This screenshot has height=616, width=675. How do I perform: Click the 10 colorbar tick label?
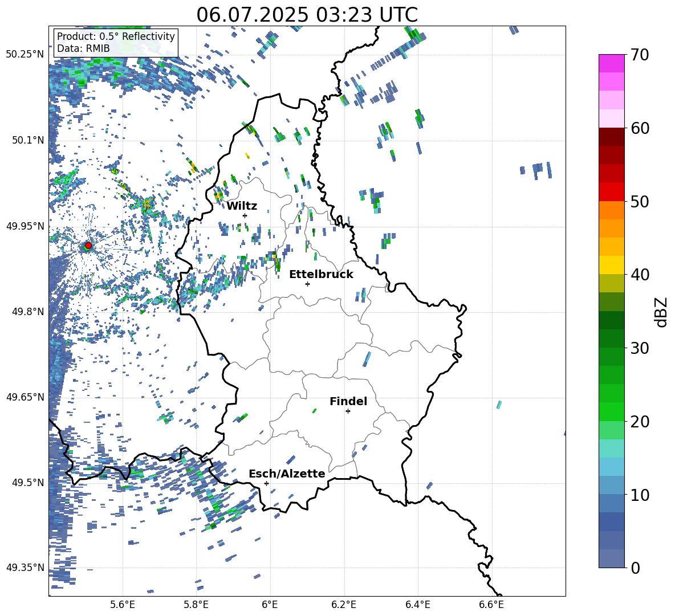(x=640, y=495)
